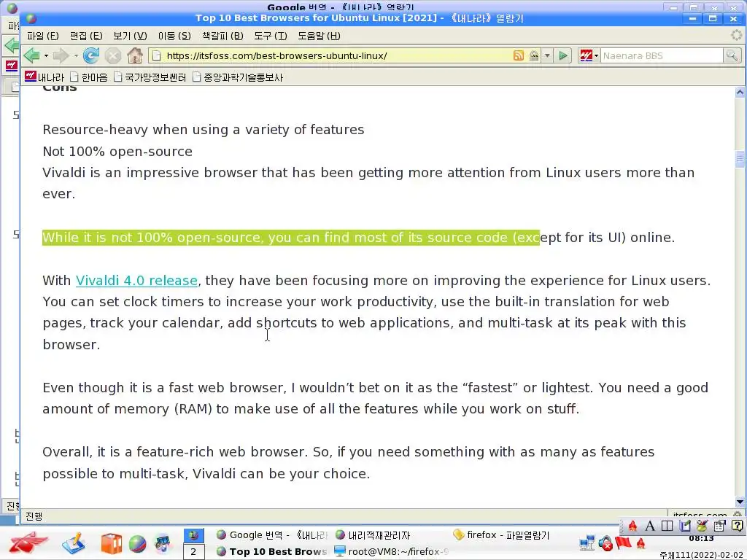
Task: Open the multimedia player launcher icon
Action: 163,543
